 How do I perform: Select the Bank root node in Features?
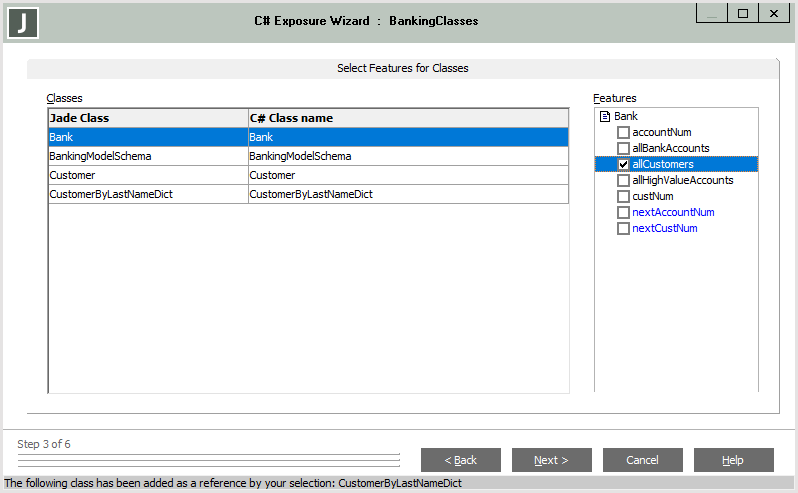(625, 117)
